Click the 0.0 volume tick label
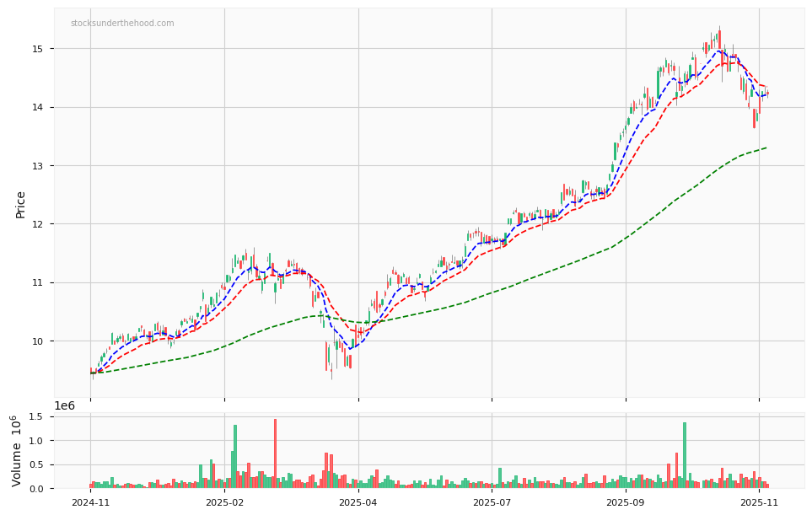This screenshot has height=515, width=812. [x=37, y=486]
